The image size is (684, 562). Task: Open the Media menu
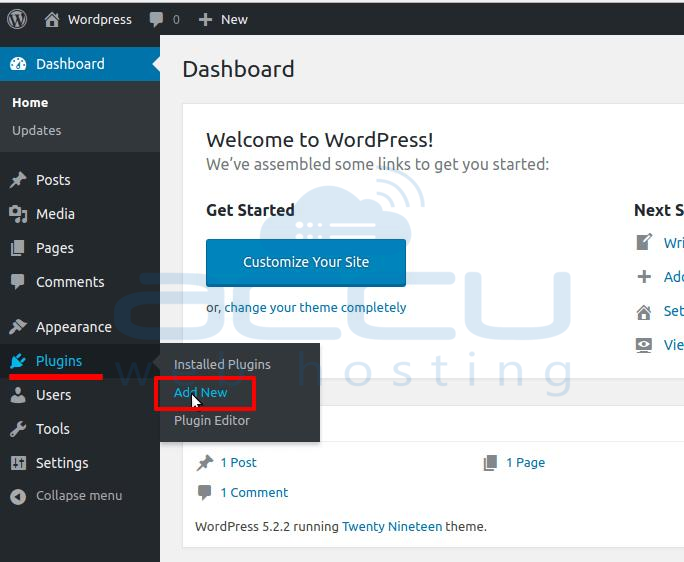55,214
